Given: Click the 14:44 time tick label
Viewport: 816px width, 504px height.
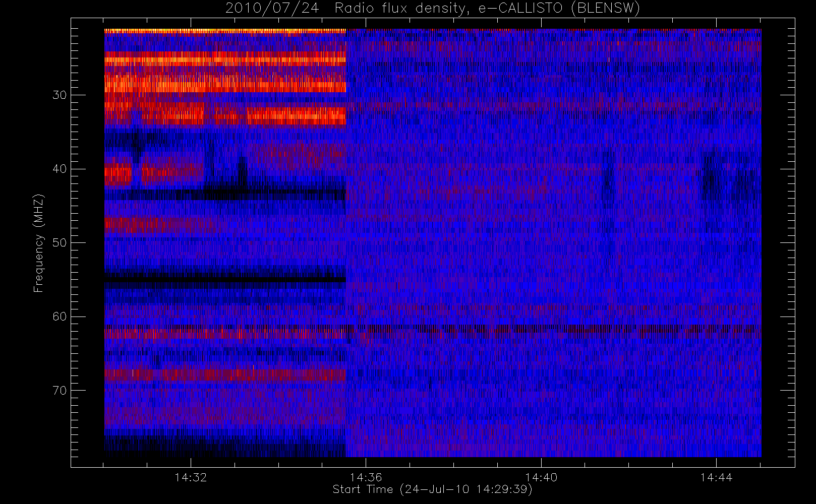Looking at the screenshot, I should tap(716, 477).
